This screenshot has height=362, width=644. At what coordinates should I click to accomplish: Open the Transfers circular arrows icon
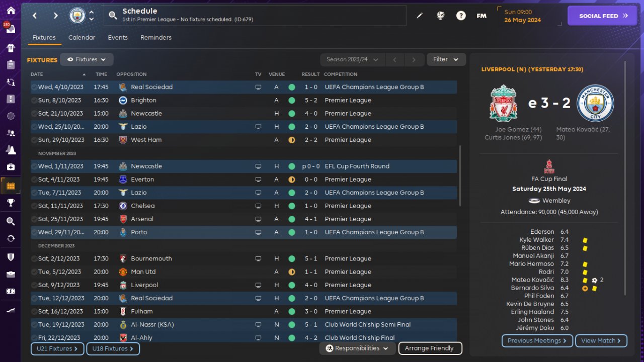[11, 238]
